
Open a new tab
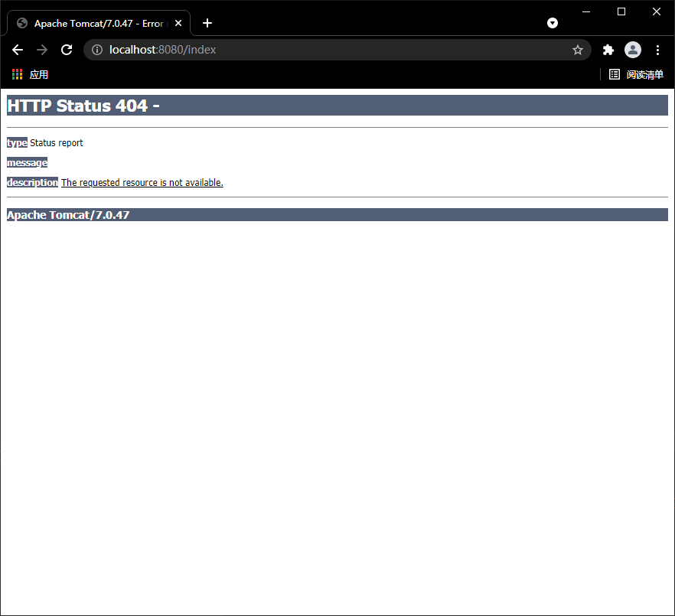[207, 23]
